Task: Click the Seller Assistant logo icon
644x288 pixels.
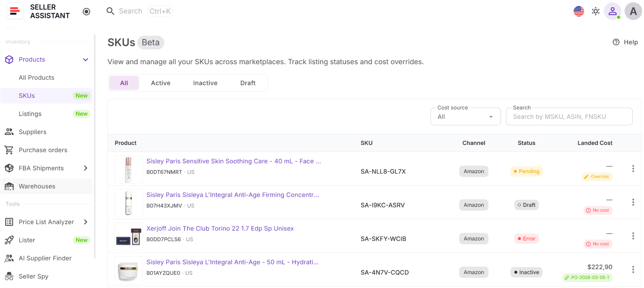Action: 15,11
